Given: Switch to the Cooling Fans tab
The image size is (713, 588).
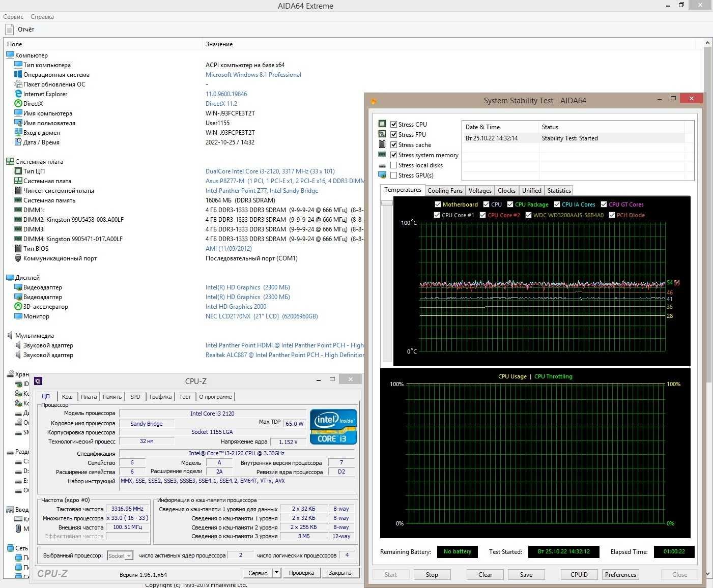Looking at the screenshot, I should click(445, 191).
